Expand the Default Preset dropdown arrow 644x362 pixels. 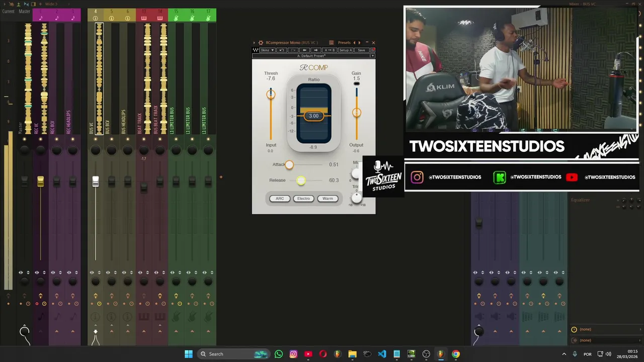[x=372, y=56]
